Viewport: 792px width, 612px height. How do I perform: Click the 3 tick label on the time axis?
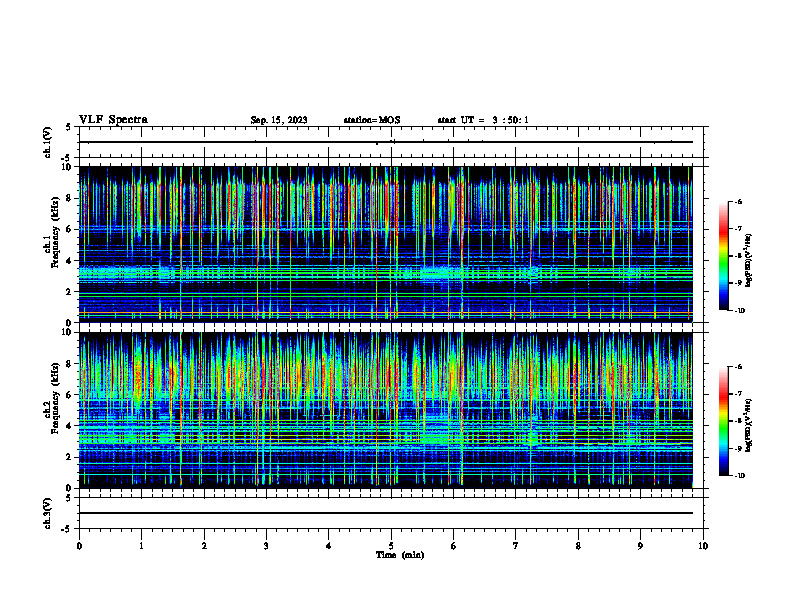(x=266, y=546)
